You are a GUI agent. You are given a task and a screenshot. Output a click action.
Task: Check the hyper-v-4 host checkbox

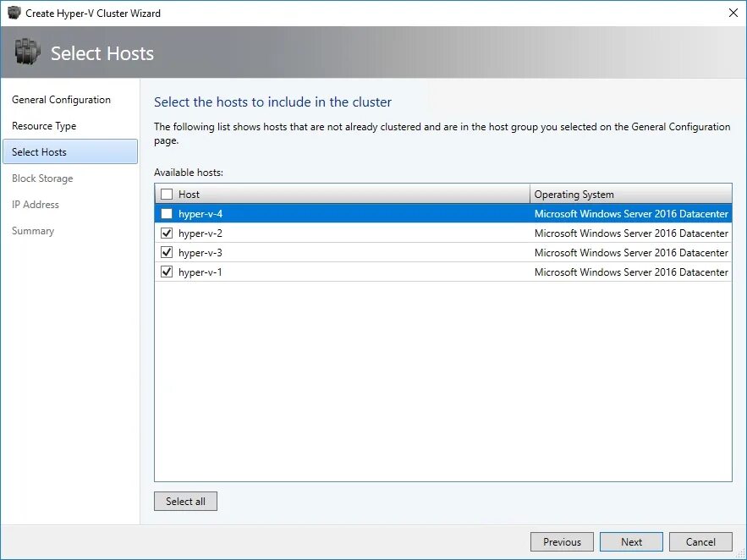pos(167,214)
